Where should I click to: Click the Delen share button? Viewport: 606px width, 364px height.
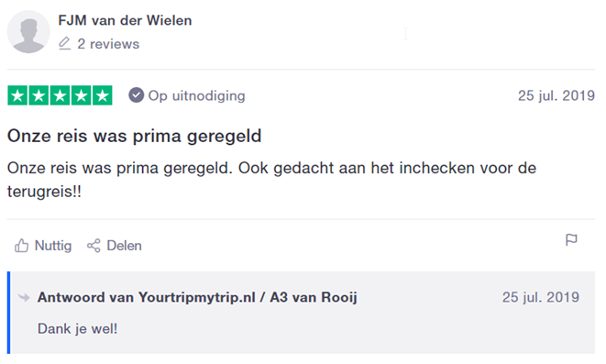pyautogui.click(x=115, y=246)
